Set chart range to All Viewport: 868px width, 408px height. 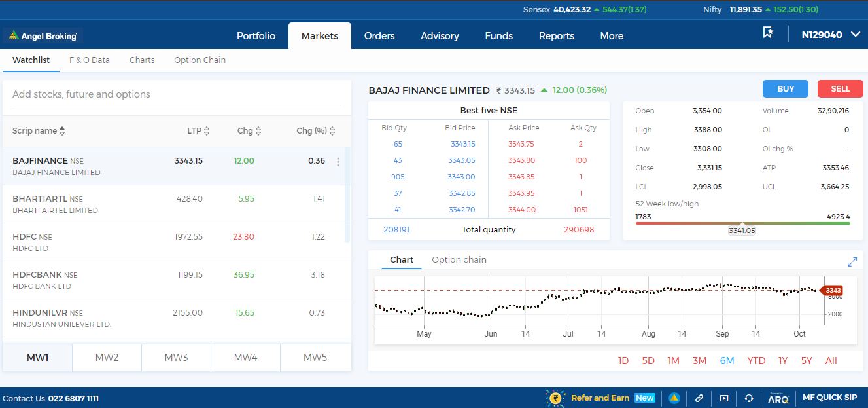[x=831, y=361]
